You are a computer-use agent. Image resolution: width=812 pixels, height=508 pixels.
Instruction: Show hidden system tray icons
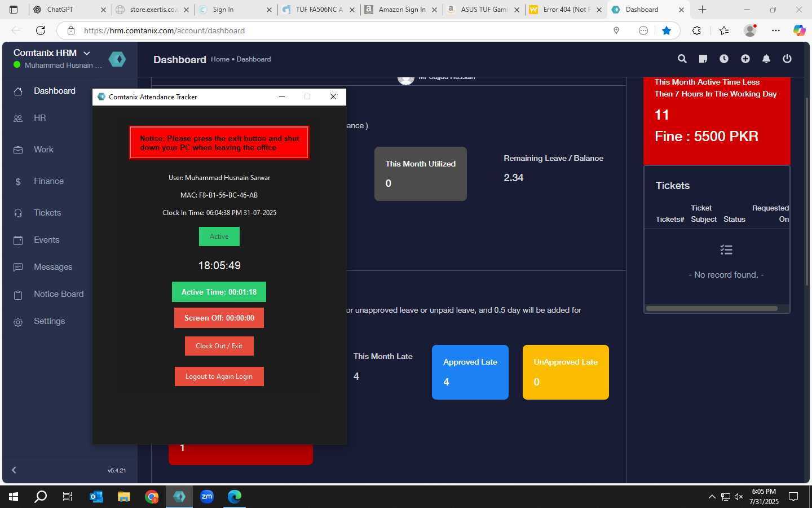(712, 497)
